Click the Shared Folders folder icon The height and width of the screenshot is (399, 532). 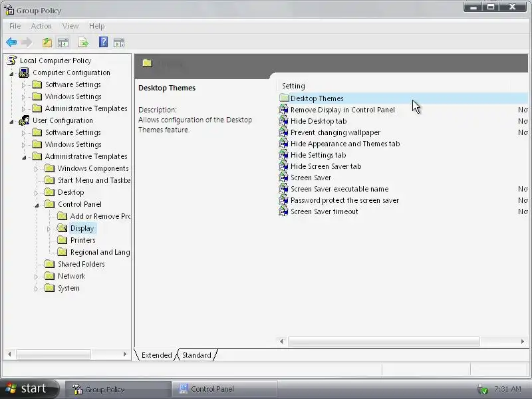[49, 264]
